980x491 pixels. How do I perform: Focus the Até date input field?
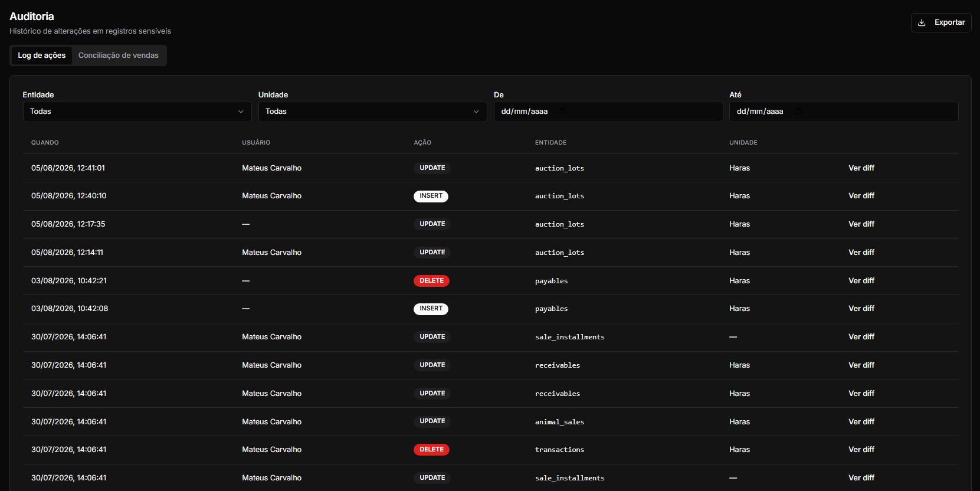pyautogui.click(x=844, y=112)
